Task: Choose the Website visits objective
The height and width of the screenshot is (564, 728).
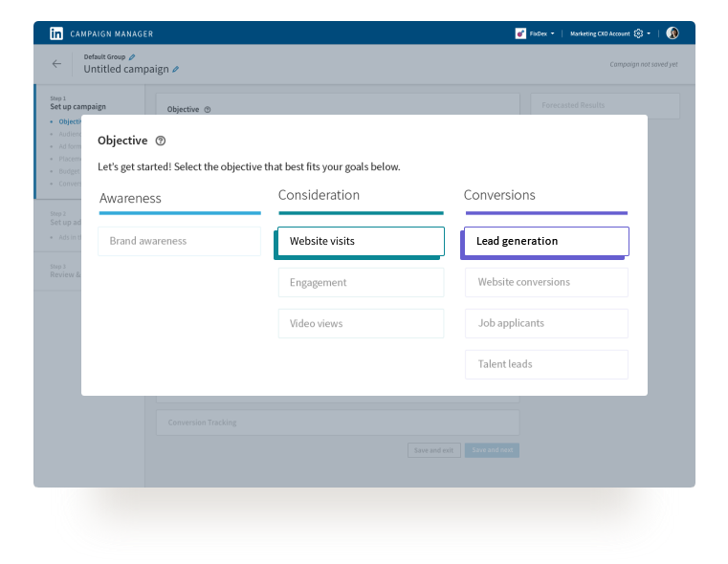Action: [x=361, y=241]
